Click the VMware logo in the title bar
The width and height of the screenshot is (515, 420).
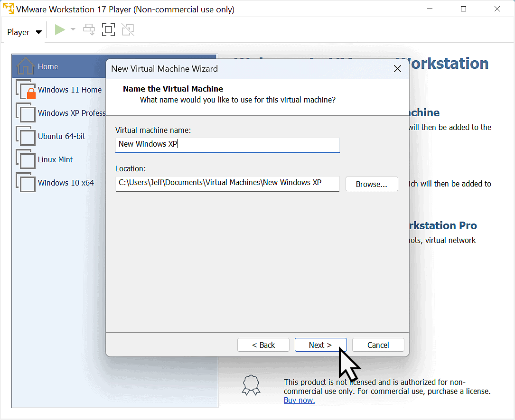point(8,9)
